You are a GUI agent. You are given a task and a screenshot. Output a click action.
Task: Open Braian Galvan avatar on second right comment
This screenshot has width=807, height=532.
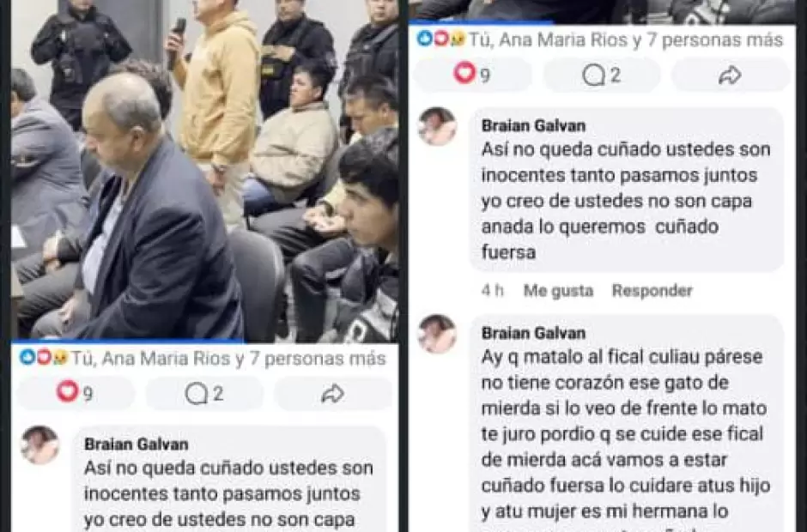438,334
